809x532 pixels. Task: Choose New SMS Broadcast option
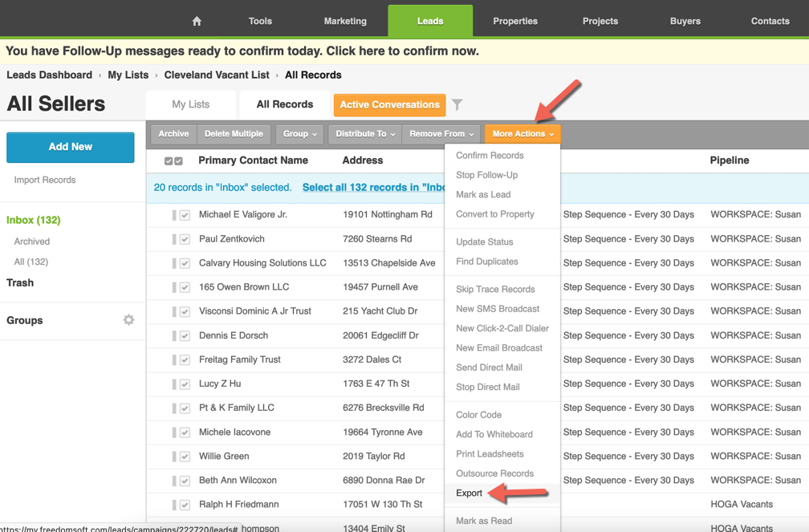click(x=498, y=309)
